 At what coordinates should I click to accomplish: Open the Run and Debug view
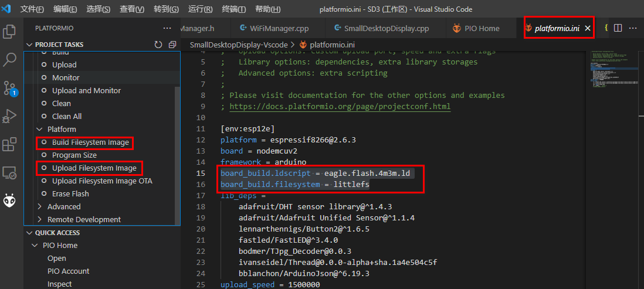(9, 116)
